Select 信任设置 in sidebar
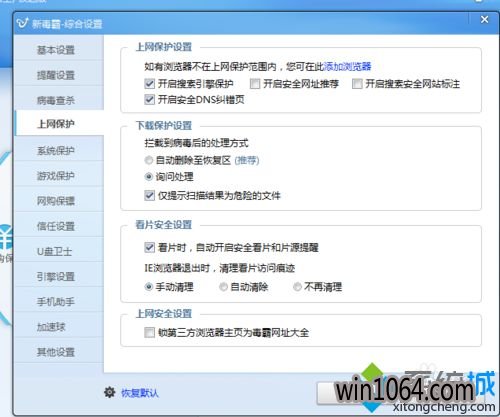500x417 pixels. pos(59,226)
